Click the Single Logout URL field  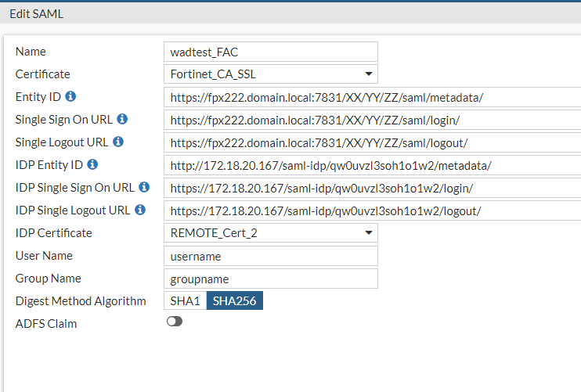click(x=372, y=143)
